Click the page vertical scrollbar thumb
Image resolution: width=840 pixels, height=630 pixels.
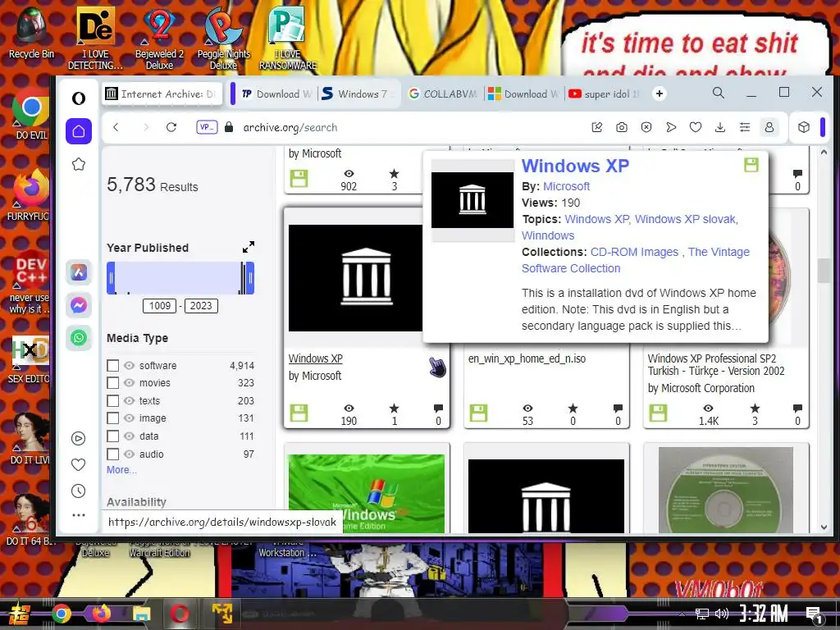[x=824, y=271]
